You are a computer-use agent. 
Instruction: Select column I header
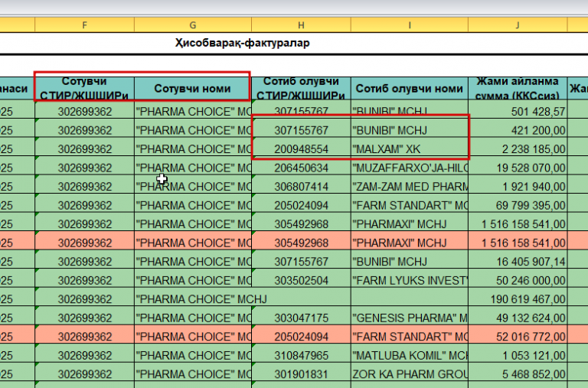click(410, 25)
